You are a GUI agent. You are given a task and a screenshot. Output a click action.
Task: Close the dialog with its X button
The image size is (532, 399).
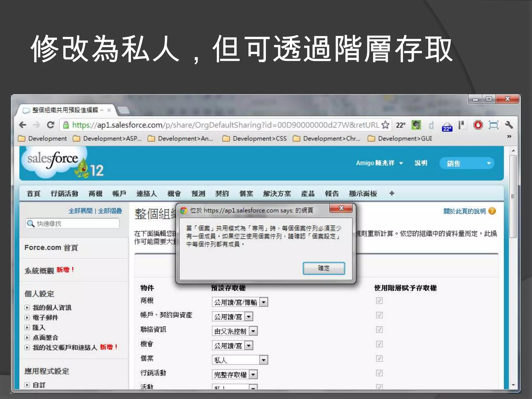[x=341, y=208]
